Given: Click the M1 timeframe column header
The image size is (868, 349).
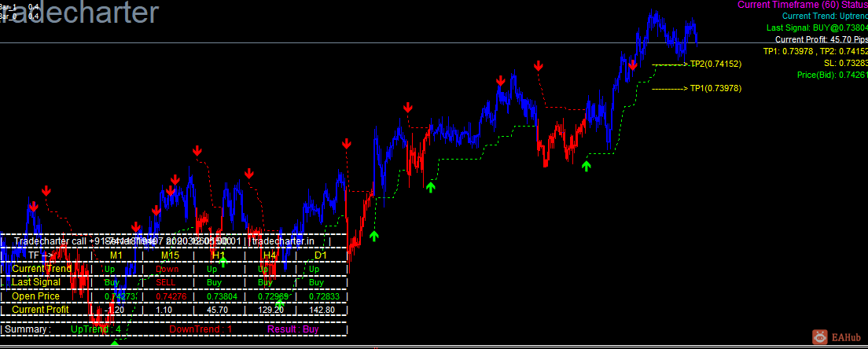Looking at the screenshot, I should 116,255.
